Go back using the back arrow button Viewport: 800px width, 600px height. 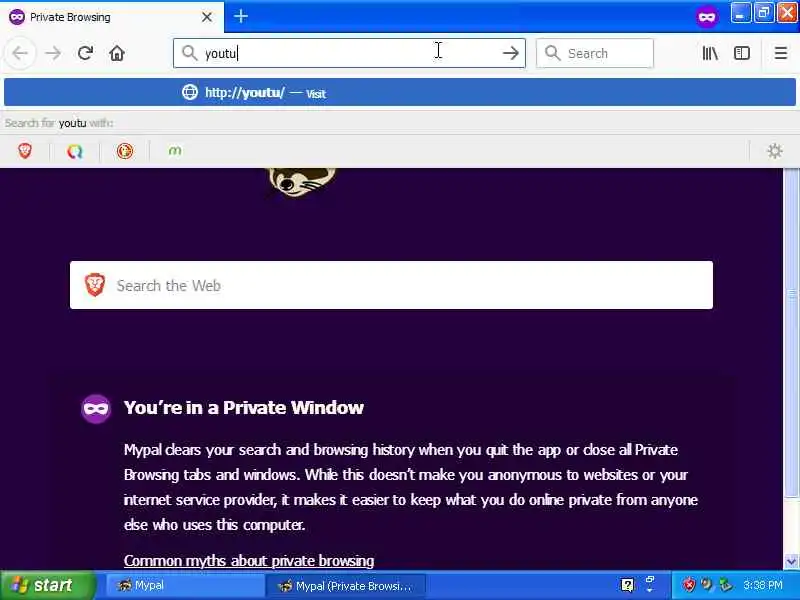click(20, 53)
